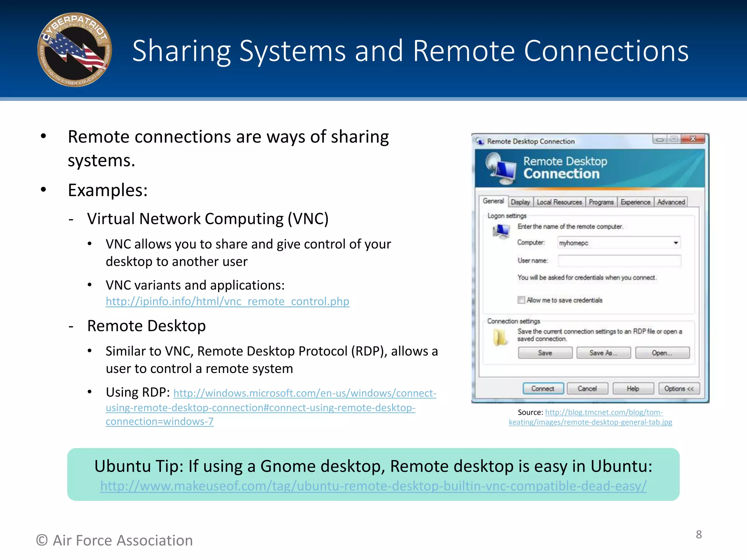Image resolution: width=747 pixels, height=560 pixels.
Task: Switch to the Display tab
Action: tap(520, 202)
